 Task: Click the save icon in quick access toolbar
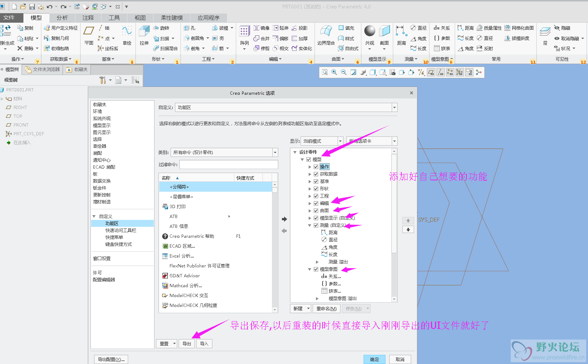[32, 7]
